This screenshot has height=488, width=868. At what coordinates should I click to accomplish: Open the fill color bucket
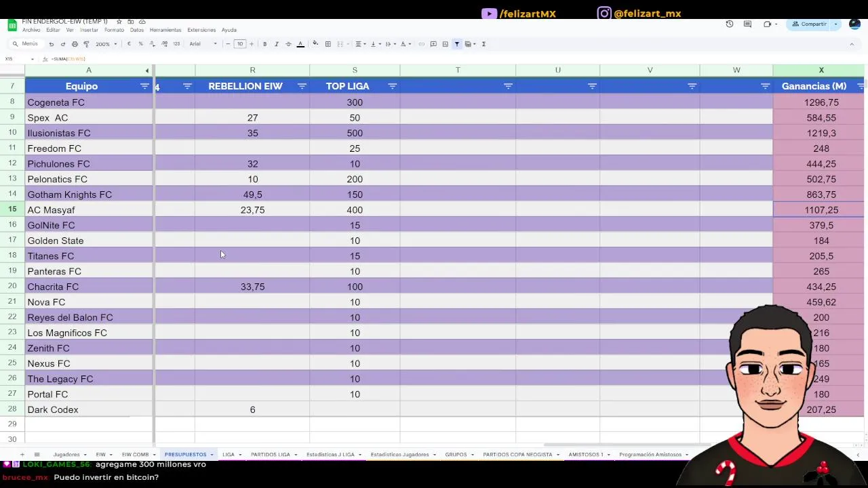(x=315, y=44)
